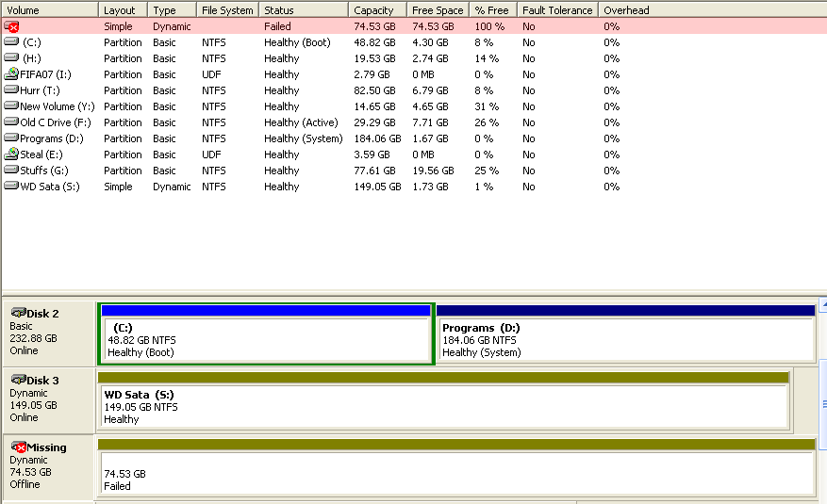This screenshot has height=504, width=827.
Task: Click the Disk 3 drive icon
Action: pyautogui.click(x=18, y=380)
